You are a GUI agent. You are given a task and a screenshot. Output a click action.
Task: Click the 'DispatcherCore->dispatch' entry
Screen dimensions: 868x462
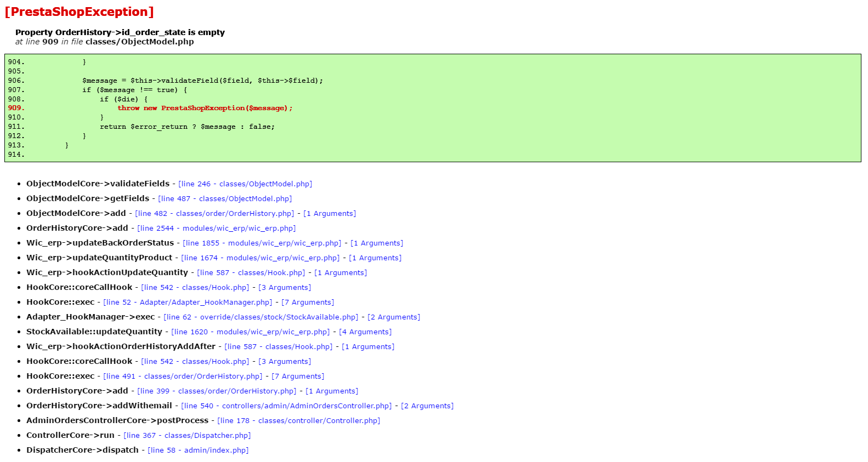pos(83,450)
